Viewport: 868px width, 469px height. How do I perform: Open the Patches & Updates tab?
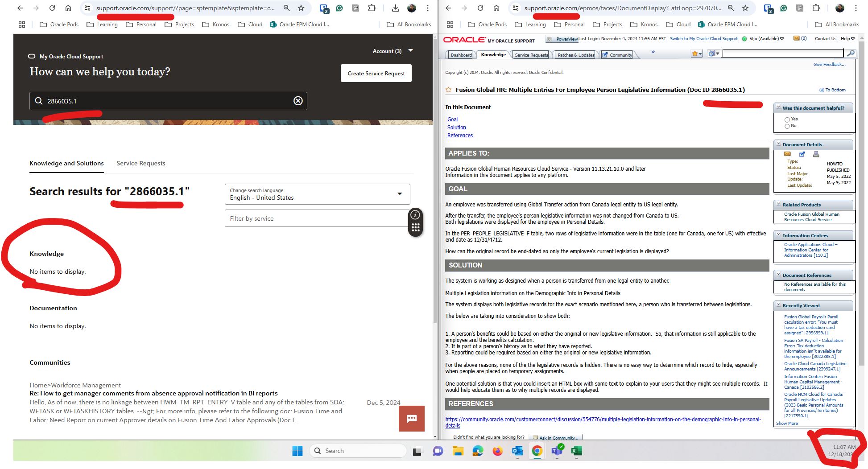coord(575,54)
